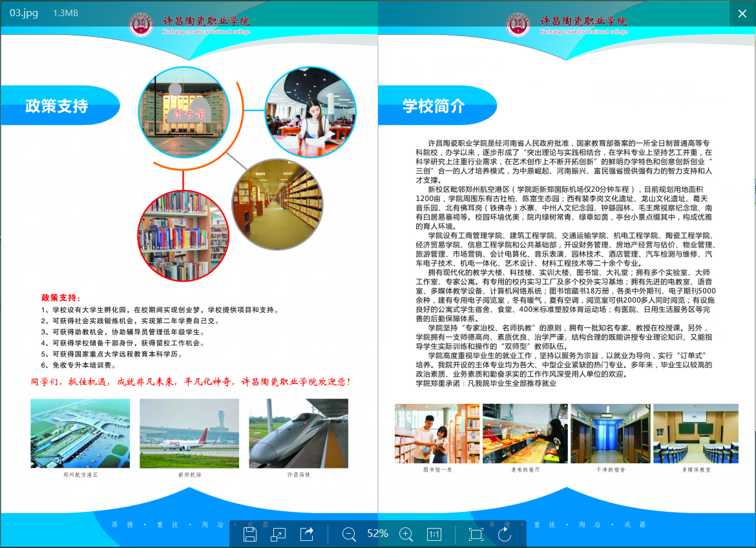756x548 pixels.
Task: Show image at 1:1 actual size
Action: coord(434,534)
